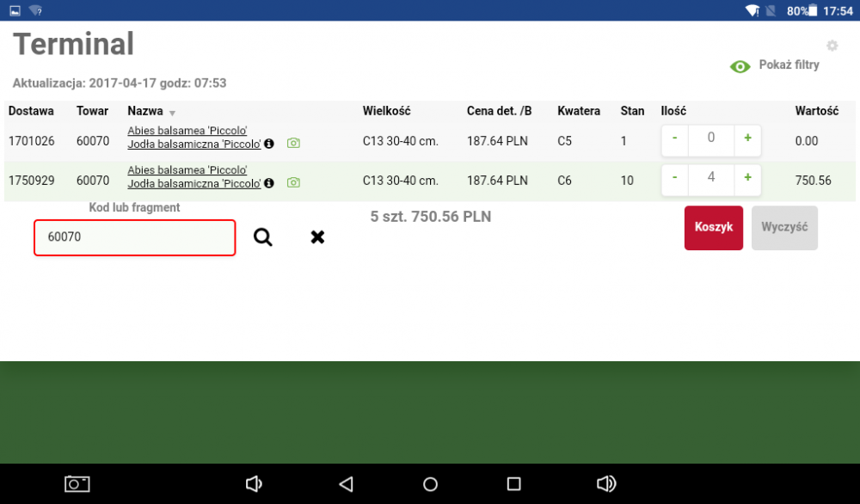Increase quantity for delivery 1750929

point(747,178)
